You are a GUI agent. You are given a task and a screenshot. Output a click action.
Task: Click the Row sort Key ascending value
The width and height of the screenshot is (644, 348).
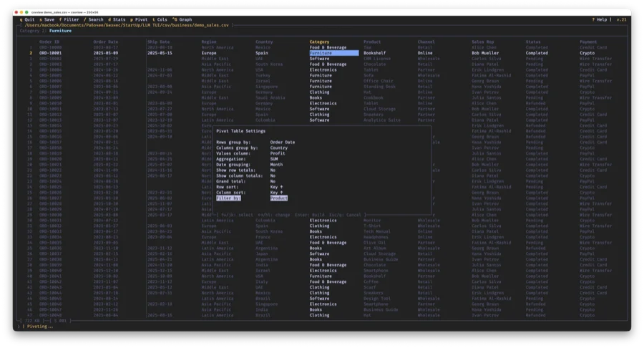point(276,187)
